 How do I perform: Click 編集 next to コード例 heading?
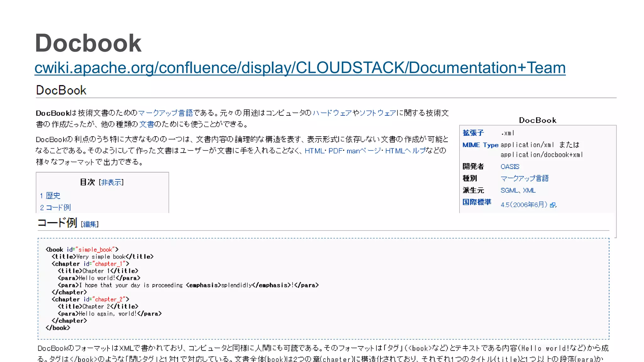coord(90,224)
